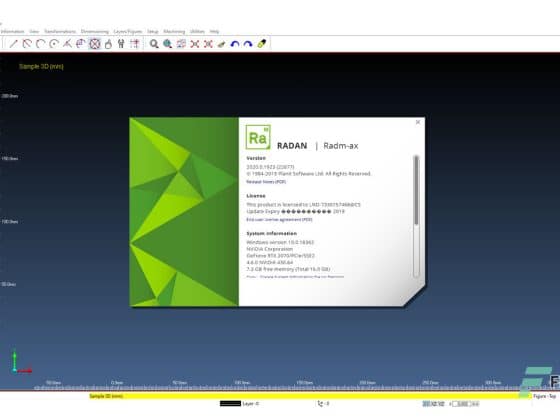Click the green brush redraw icon

point(221,44)
